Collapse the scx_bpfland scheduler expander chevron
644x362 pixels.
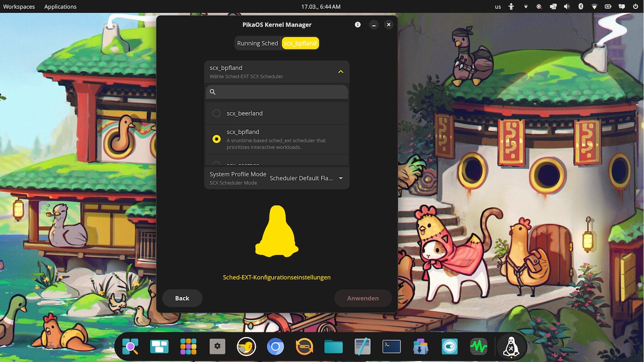340,72
